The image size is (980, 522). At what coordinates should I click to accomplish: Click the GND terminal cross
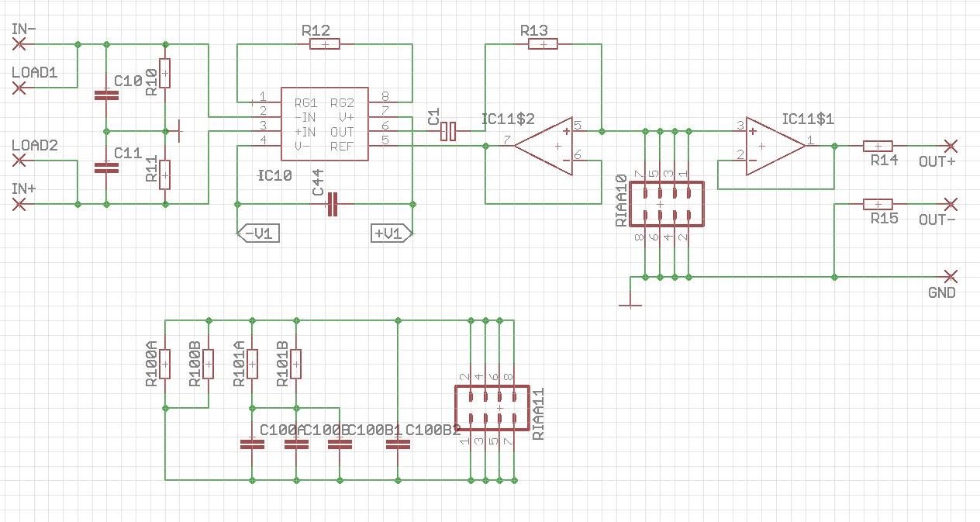[951, 277]
